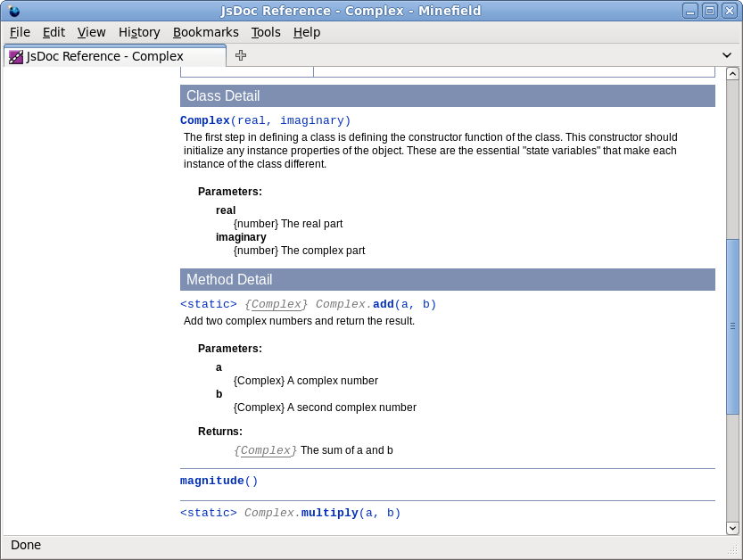Click the Method Detail section header
The height and width of the screenshot is (560, 743).
point(448,279)
